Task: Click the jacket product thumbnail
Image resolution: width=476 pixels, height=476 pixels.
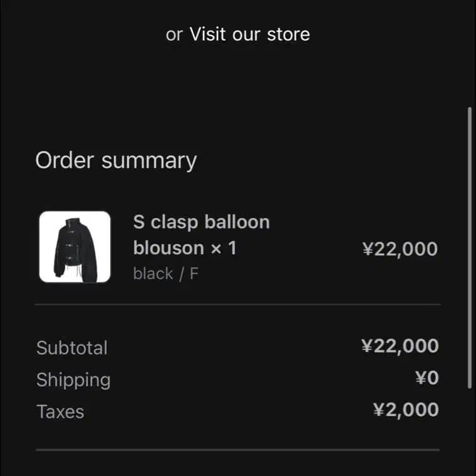Action: coord(75,247)
